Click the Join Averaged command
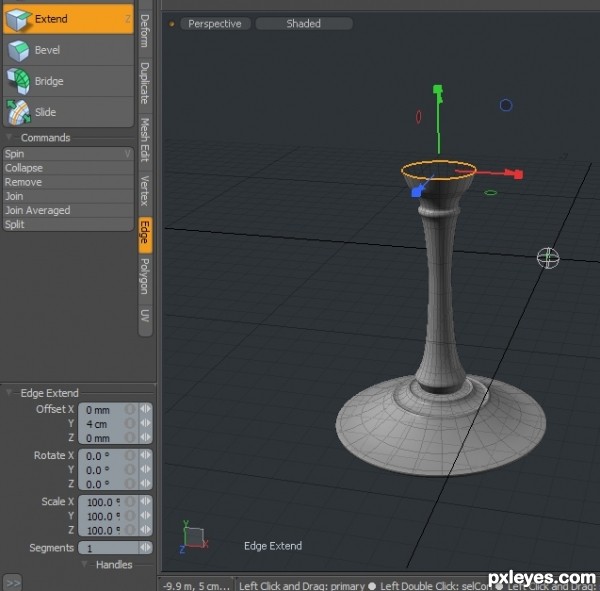 (x=68, y=211)
